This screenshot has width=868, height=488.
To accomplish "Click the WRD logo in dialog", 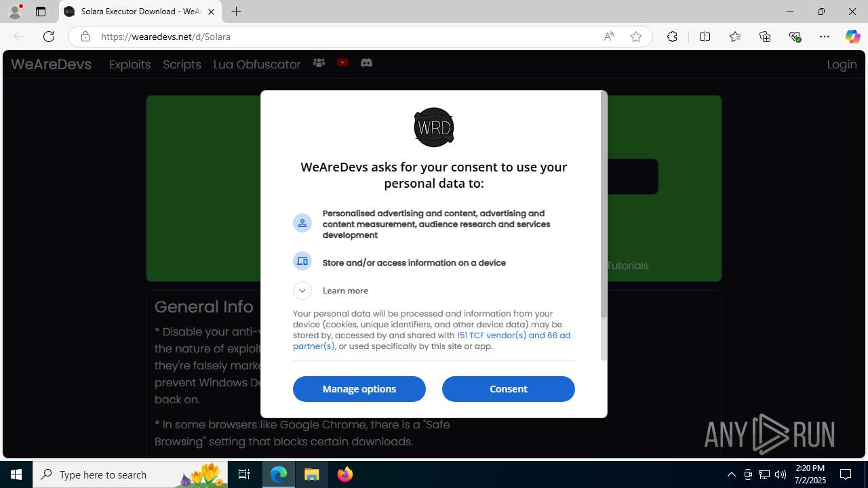I will pos(434,127).
